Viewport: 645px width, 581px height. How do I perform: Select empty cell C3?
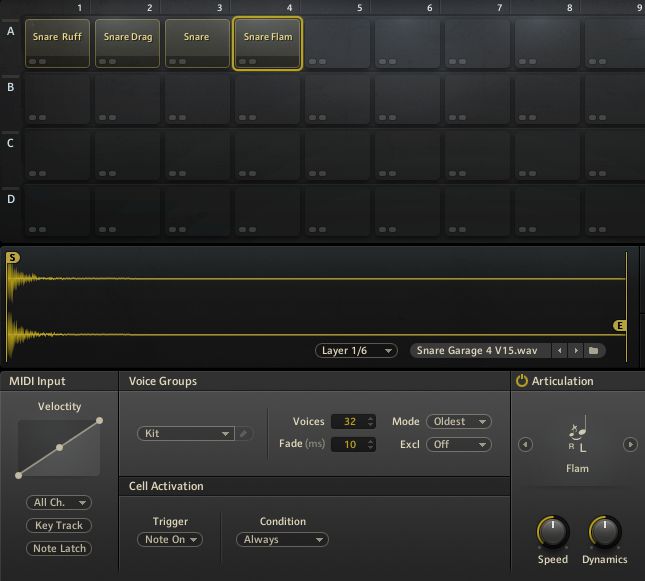click(x=197, y=155)
